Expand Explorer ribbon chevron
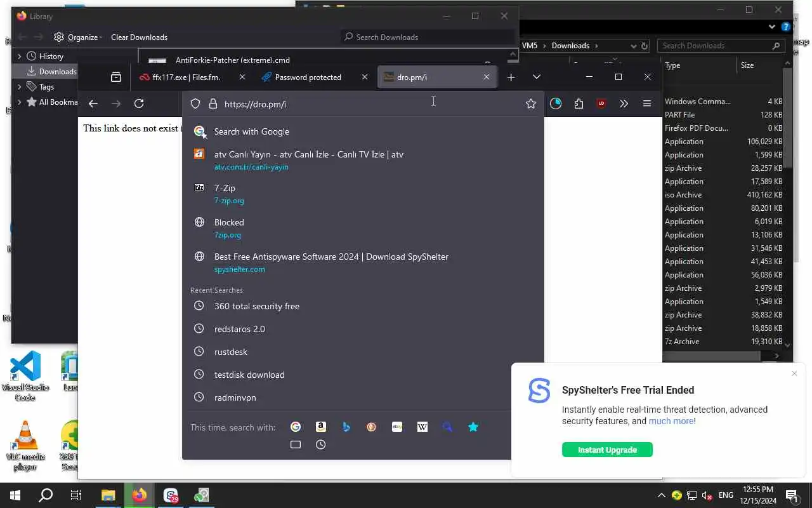Viewport: 812px width, 508px height. coord(772,27)
